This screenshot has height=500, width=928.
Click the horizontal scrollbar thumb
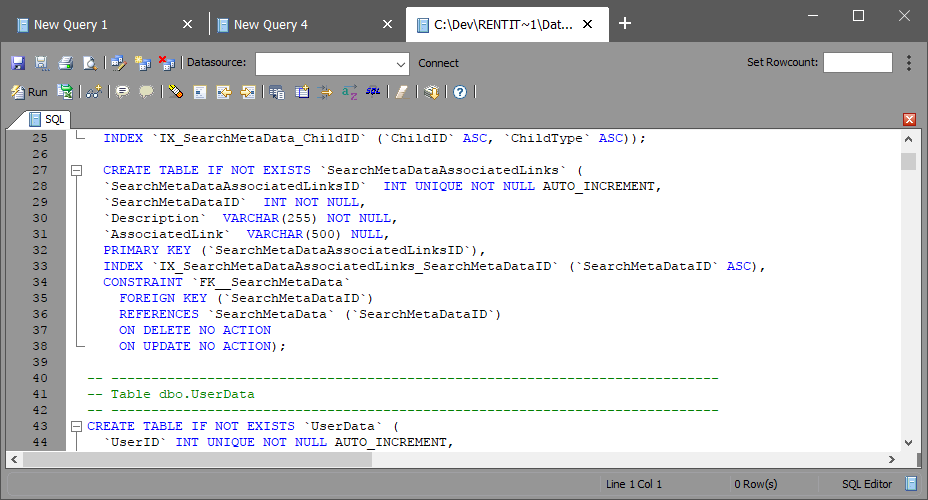(x=197, y=460)
